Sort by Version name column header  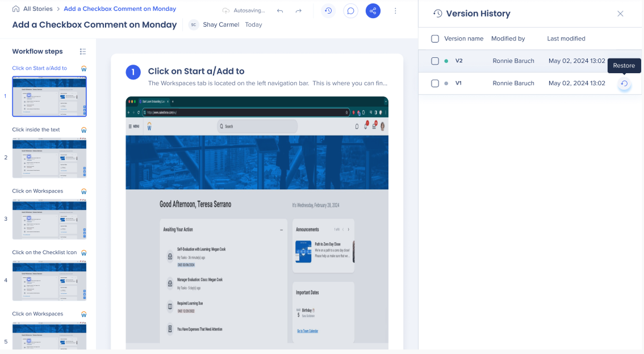(463, 39)
